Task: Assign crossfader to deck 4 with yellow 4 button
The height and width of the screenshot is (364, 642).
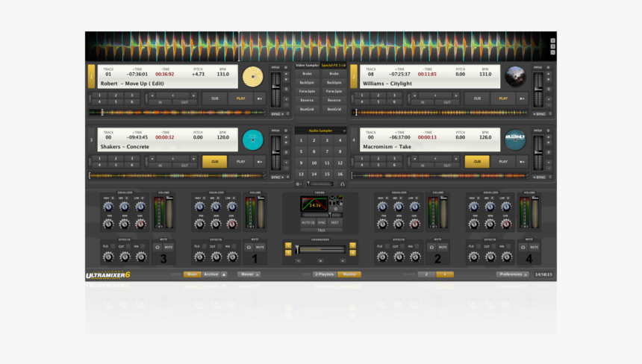Action: (x=352, y=253)
